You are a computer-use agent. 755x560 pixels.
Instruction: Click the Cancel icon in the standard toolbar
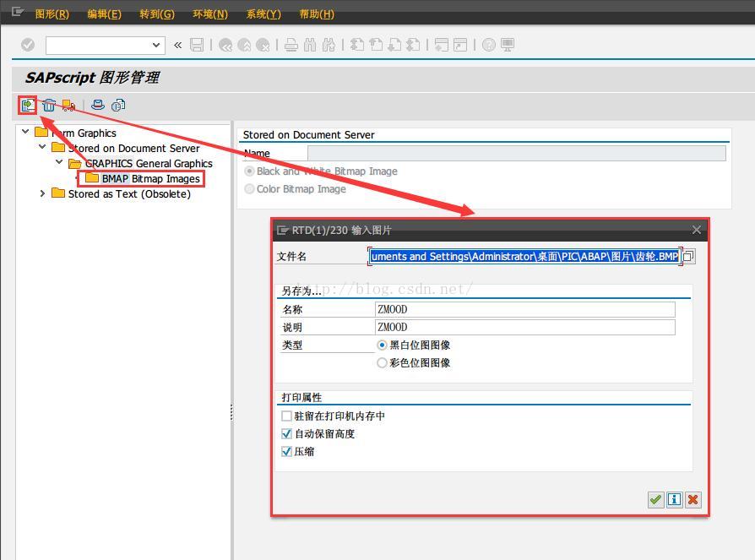(263, 45)
